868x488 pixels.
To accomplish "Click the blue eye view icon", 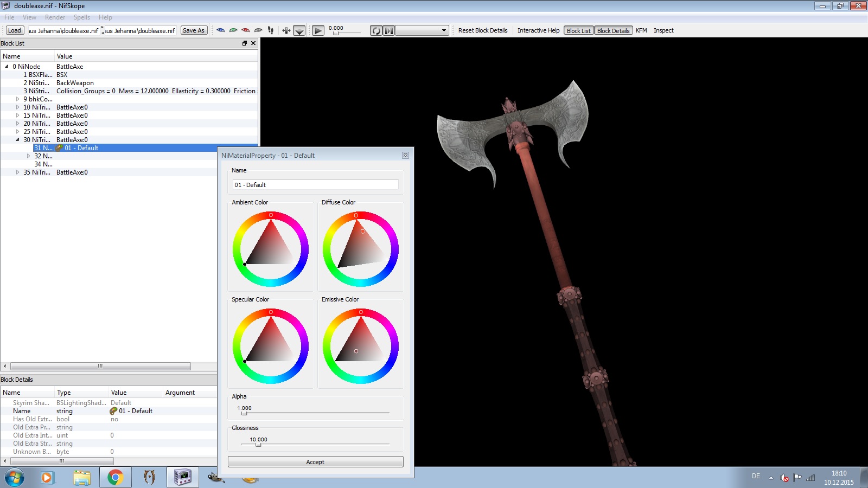I will [x=221, y=30].
